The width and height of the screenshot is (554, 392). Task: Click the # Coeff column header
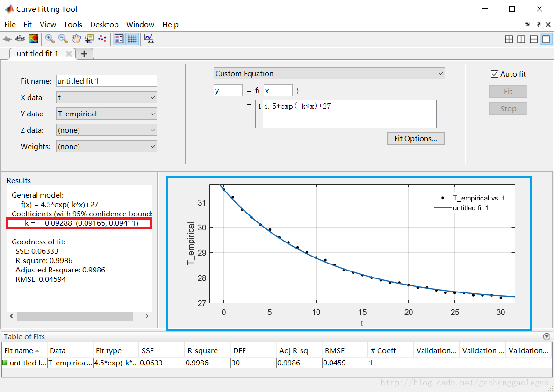coord(390,351)
